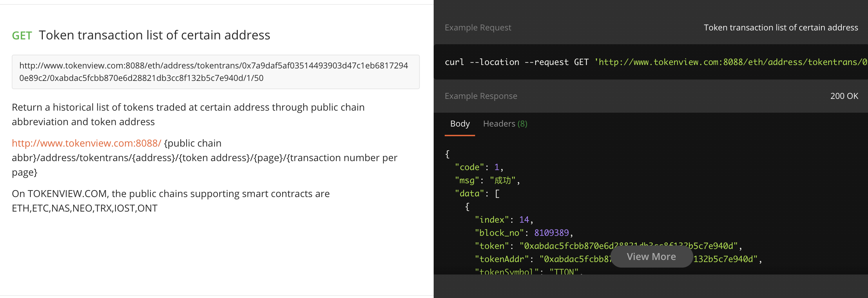The width and height of the screenshot is (868, 298).
Task: Click the supported chains text 'ETH,ETC,NAS,NEO,TRX,IOST,ONT'
Action: coord(85,208)
